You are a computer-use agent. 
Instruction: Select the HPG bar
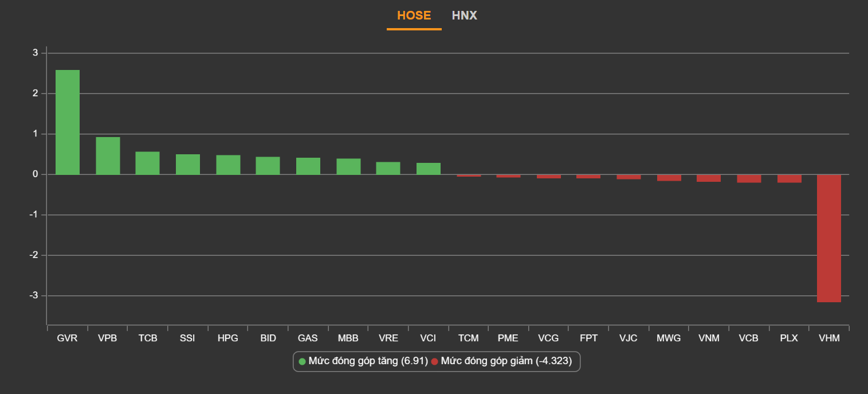coord(228,165)
